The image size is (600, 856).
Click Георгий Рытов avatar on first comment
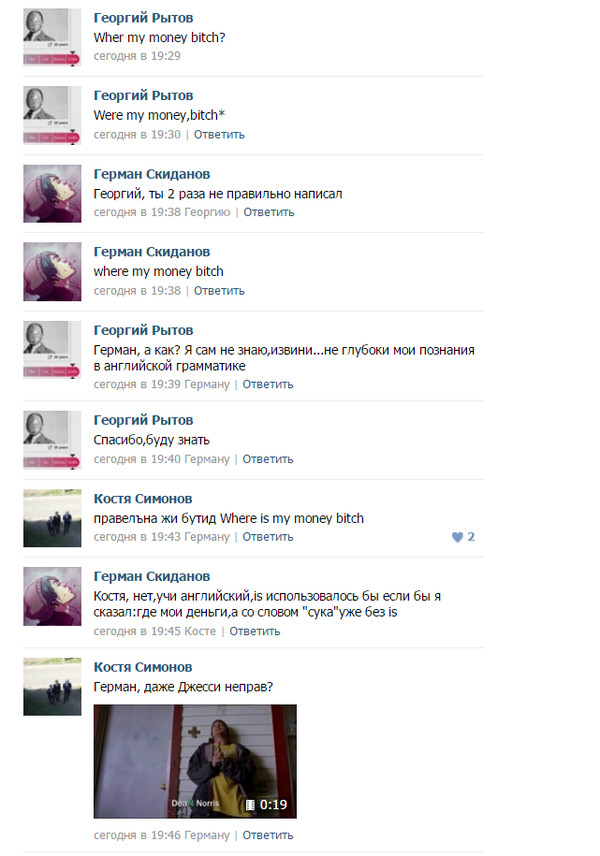coord(52,37)
